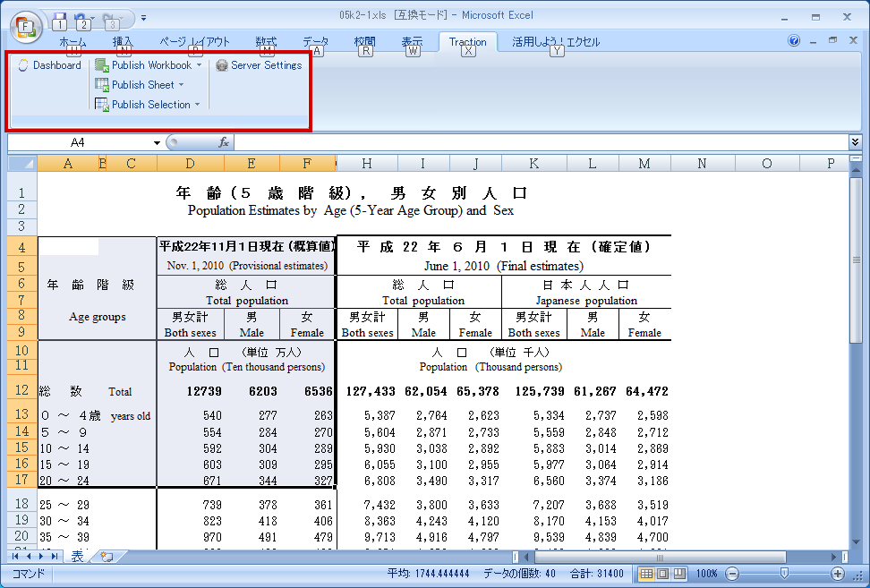Go to last sheet navigation arrow
Image resolution: width=870 pixels, height=588 pixels.
tap(55, 556)
